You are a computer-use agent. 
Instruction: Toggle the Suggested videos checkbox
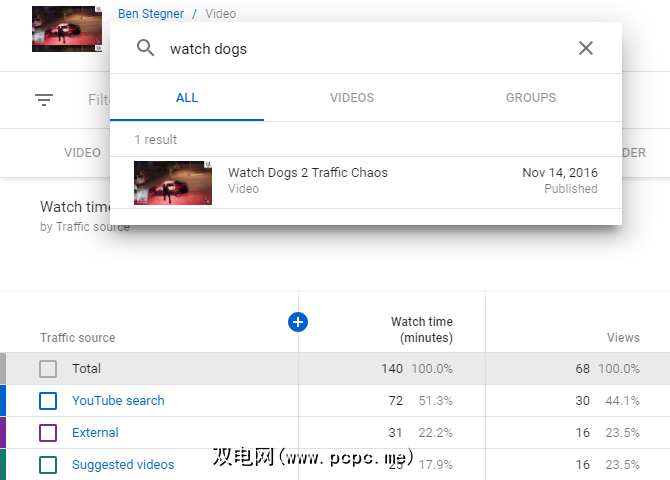[48, 465]
